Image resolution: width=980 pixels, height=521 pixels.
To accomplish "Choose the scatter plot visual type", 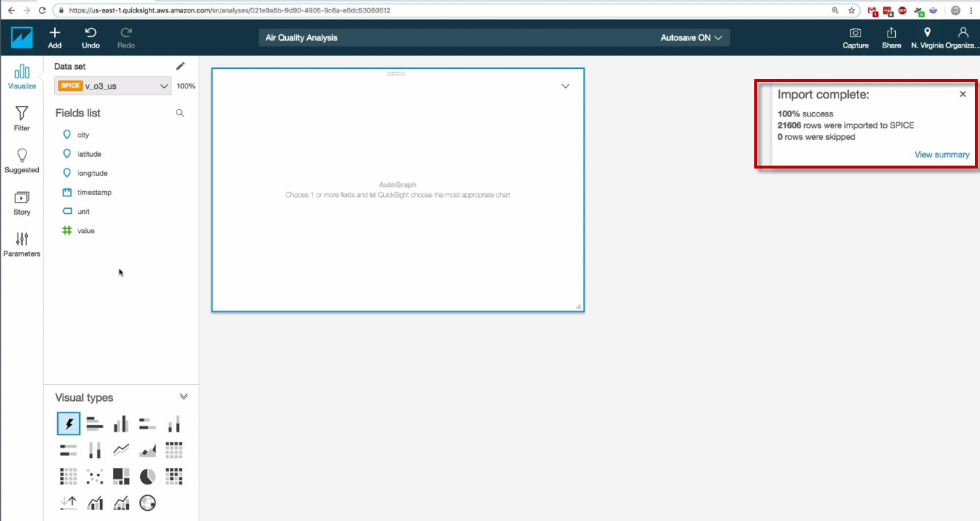I will click(95, 476).
